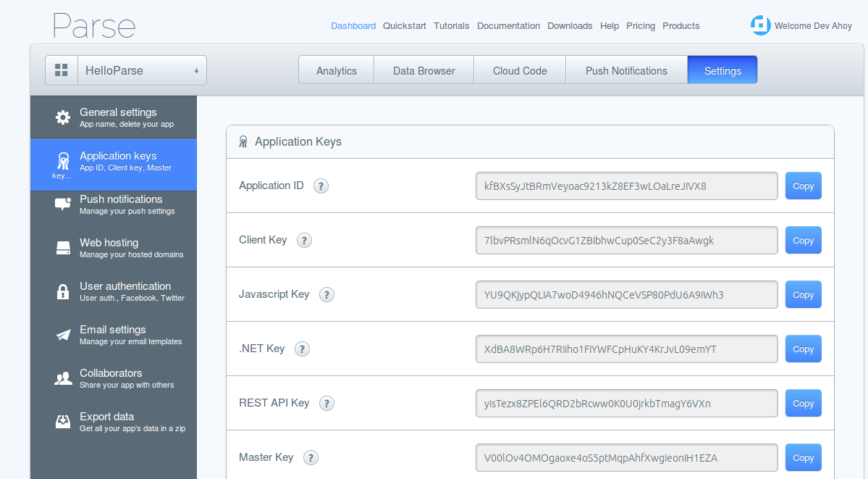Screen dimensions: 868x479
Task: Click the help icon next to .NET Key
Action: coord(302,349)
